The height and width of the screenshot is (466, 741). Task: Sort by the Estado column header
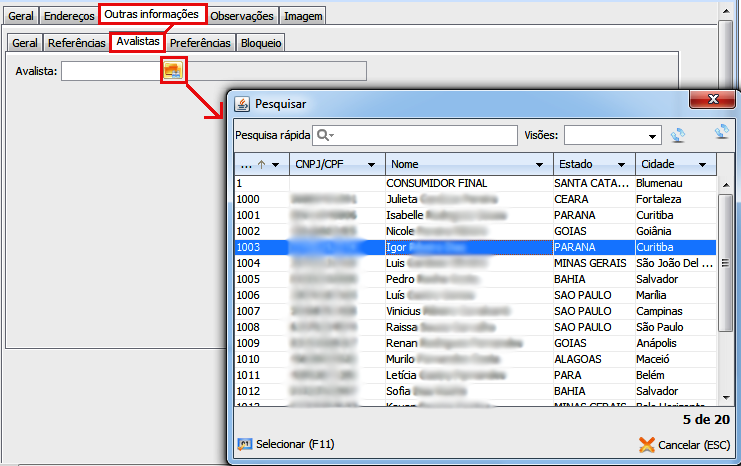click(x=594, y=164)
